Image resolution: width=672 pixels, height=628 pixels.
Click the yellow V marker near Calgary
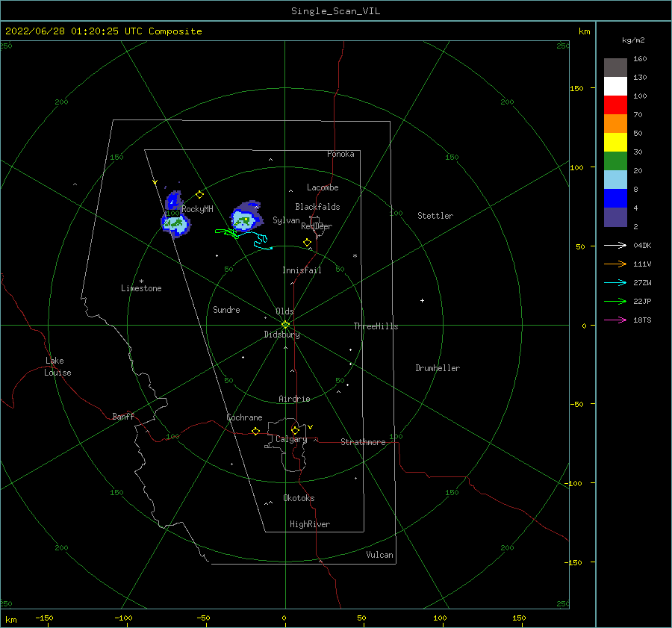tap(311, 427)
